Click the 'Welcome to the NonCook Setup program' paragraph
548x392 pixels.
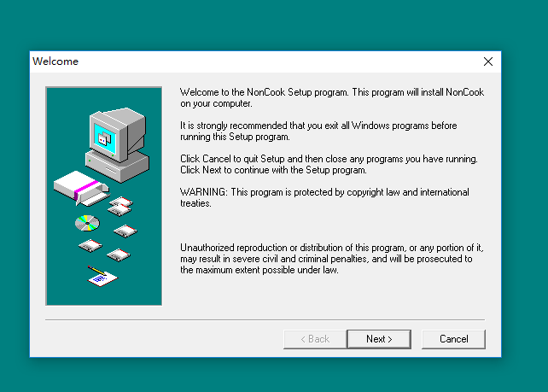tap(331, 97)
